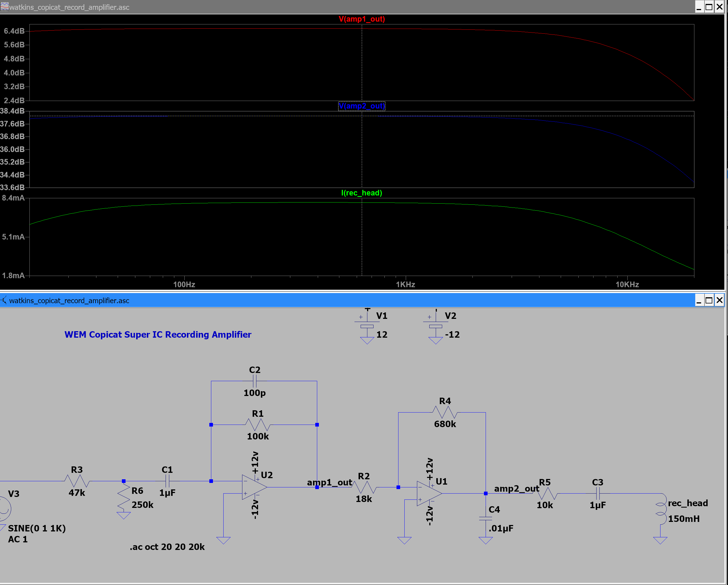
Task: Select resistor R1 100k symbol
Action: [258, 425]
